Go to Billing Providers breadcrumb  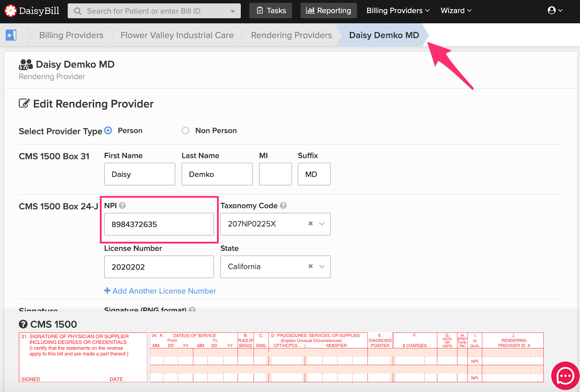coord(71,35)
